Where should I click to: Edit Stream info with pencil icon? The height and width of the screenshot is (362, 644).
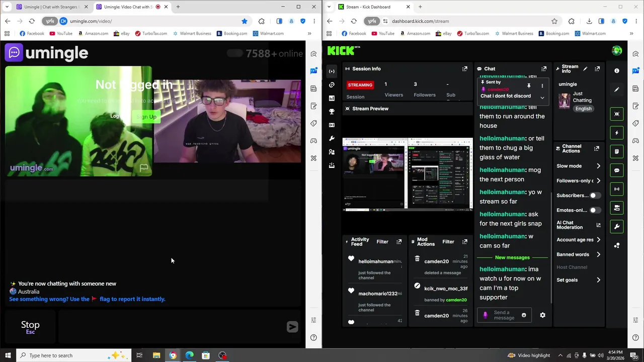tap(585, 68)
